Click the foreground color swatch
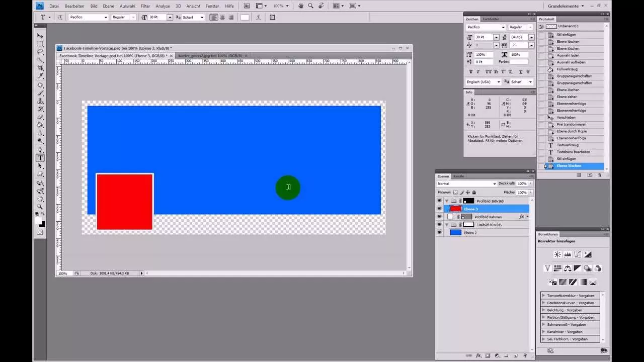The image size is (644, 362). (x=40, y=222)
